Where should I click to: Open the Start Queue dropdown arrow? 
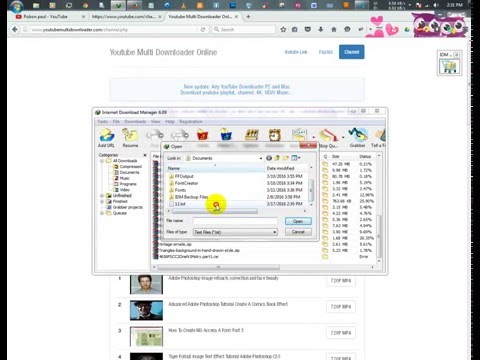[313, 137]
